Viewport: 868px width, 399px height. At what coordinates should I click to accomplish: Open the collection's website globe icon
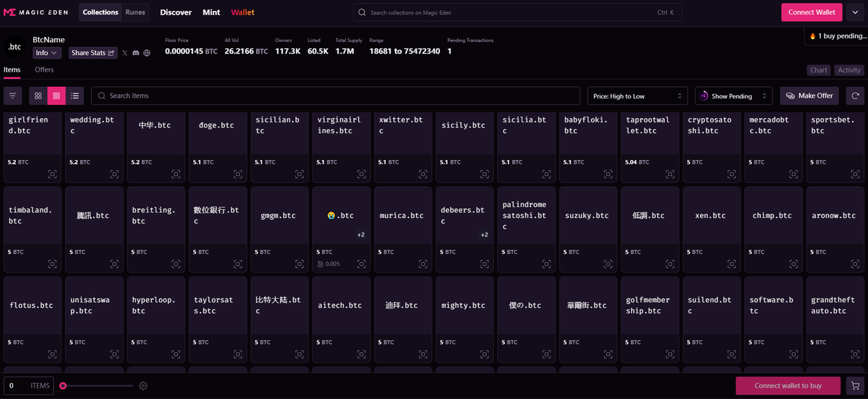click(x=147, y=53)
